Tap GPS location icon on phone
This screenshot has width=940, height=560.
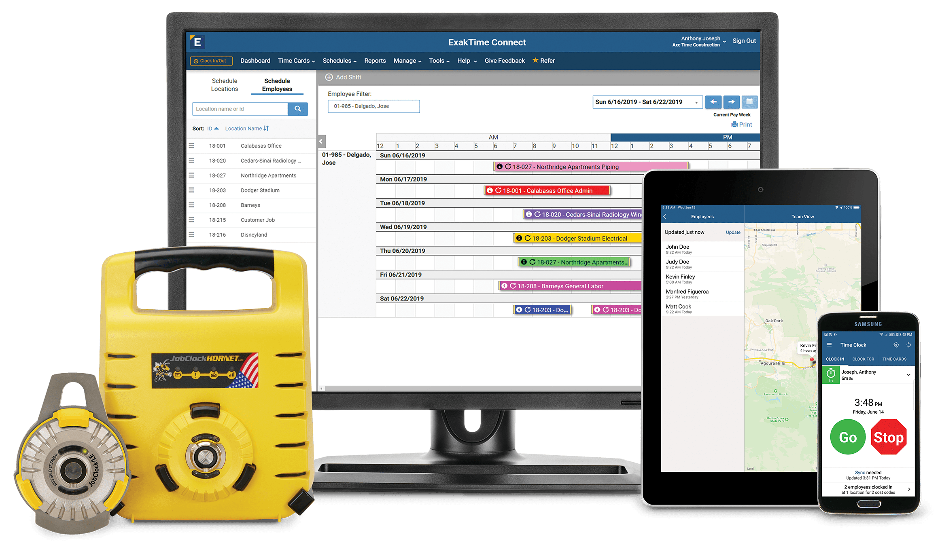pyautogui.click(x=896, y=345)
